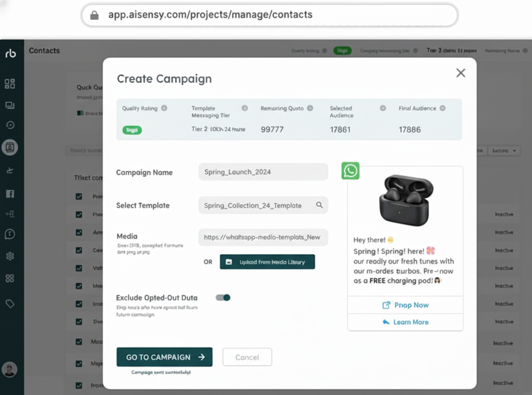Click the Campaign Name input showing Spring_Launch_2024

[262, 172]
